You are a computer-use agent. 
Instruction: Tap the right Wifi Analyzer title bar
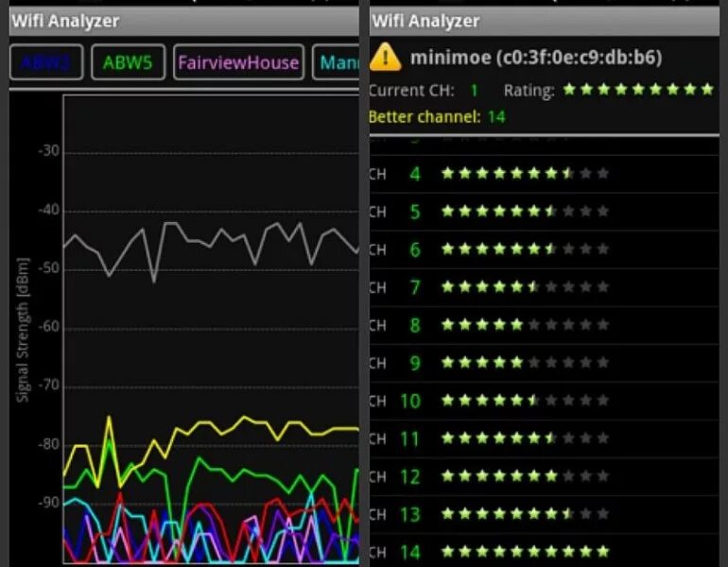[545, 21]
